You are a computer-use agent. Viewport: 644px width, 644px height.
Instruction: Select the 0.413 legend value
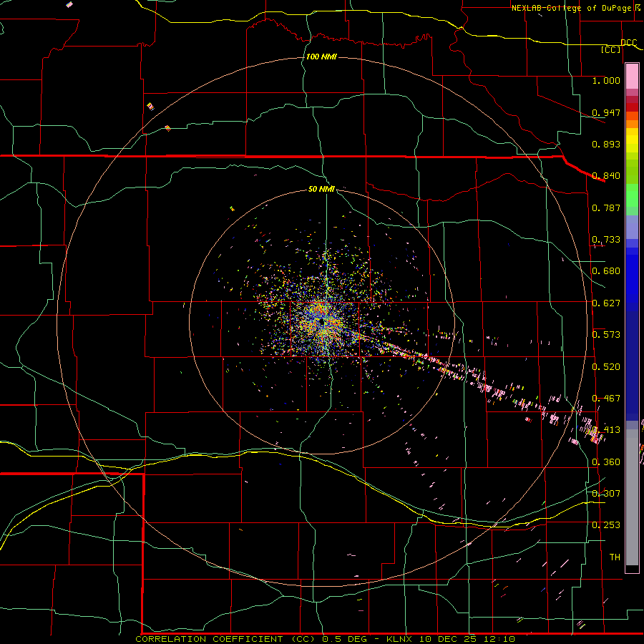coord(606,430)
